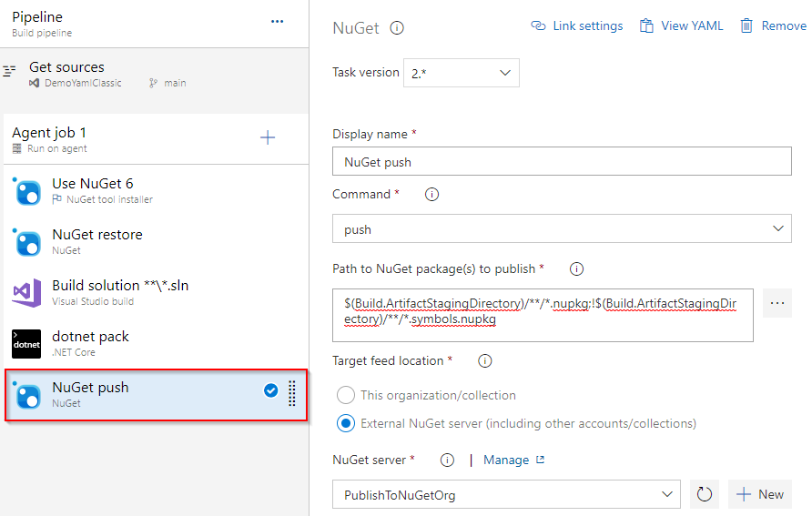Select the dotnet pack task icon
The width and height of the screenshot is (812, 516).
point(26,344)
